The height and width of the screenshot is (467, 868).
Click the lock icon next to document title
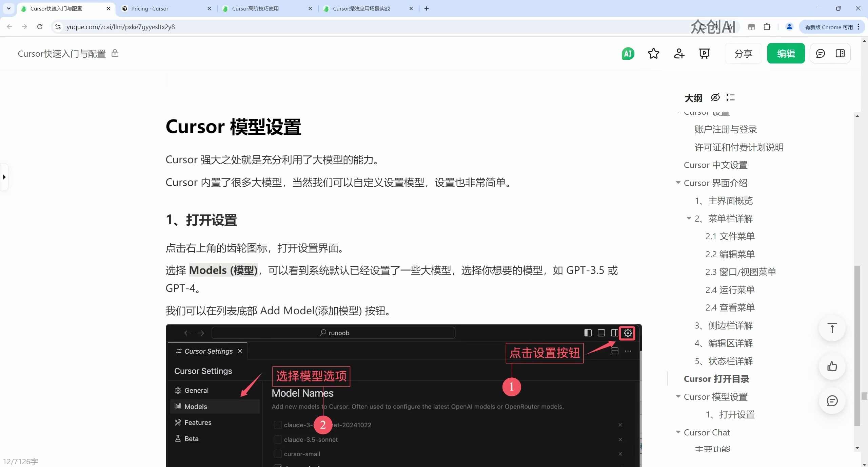point(115,53)
